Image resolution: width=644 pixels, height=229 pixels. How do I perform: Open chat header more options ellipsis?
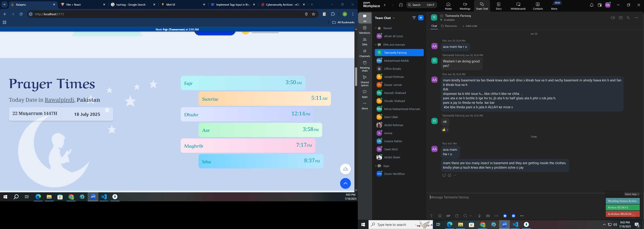click(636, 18)
